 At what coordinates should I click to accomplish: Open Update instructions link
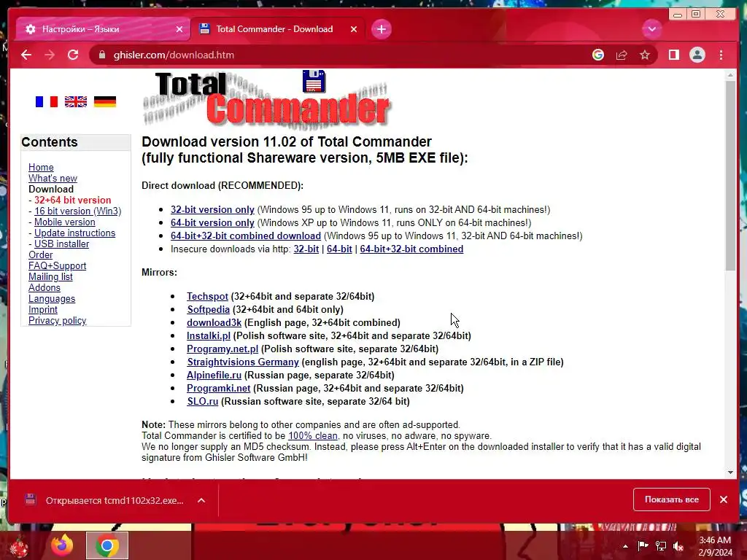pyautogui.click(x=75, y=233)
